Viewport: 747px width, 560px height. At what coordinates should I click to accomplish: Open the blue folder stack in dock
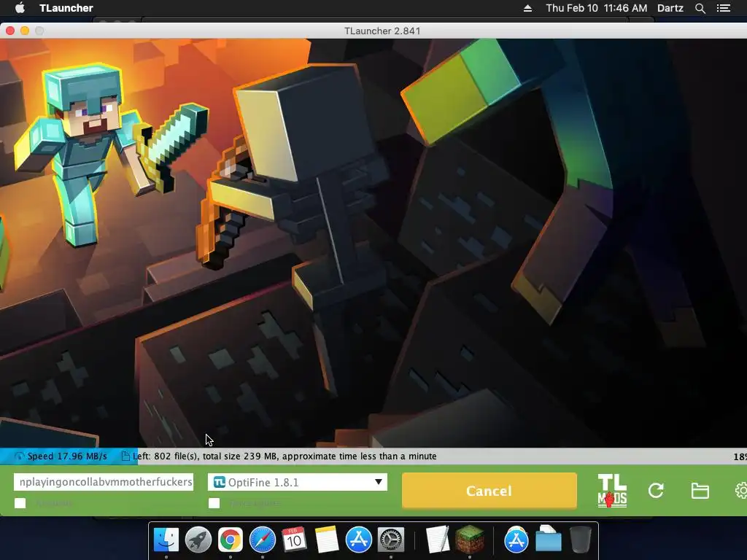coord(549,540)
